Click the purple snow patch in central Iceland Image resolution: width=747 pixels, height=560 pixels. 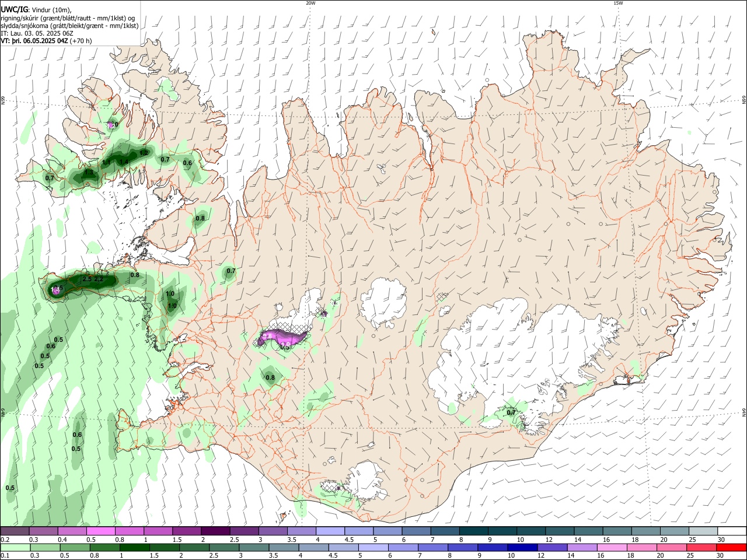coord(282,337)
